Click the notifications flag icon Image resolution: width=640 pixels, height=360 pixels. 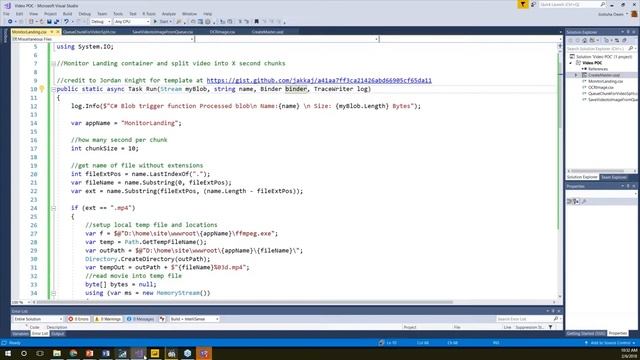coord(522,4)
